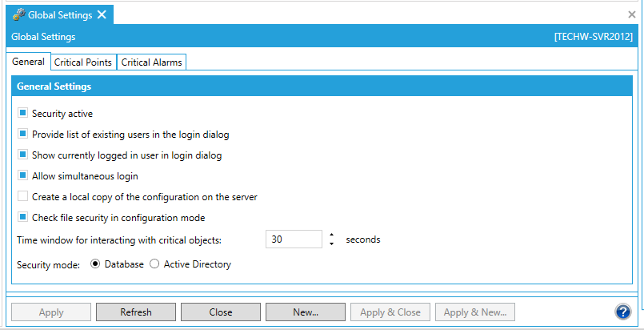Open the Critical Alarms tab
This screenshot has height=330, width=644.
point(151,62)
